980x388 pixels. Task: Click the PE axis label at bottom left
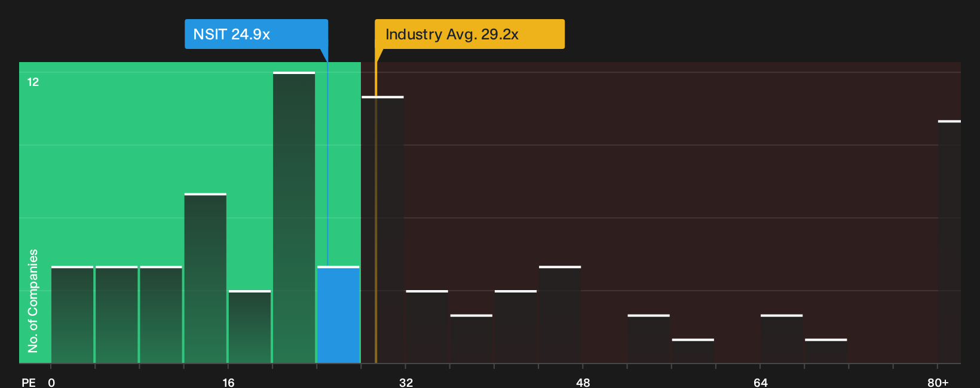(x=29, y=382)
